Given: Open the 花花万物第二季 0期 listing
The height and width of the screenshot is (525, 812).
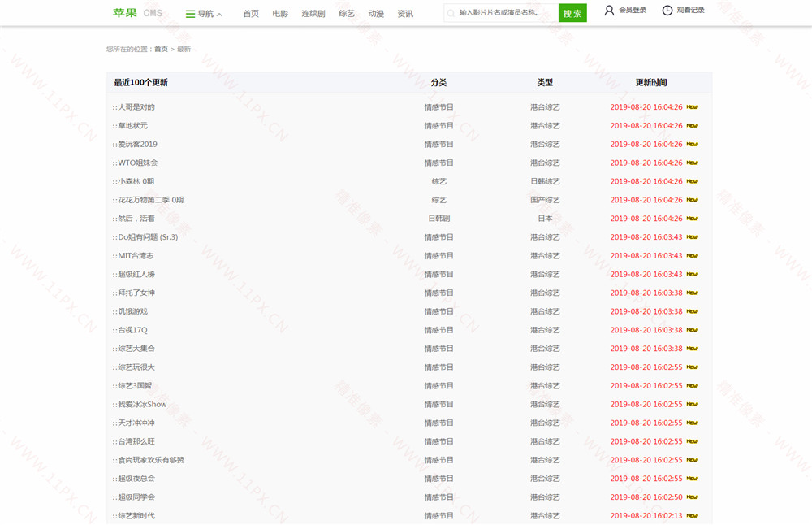Looking at the screenshot, I should [x=150, y=200].
